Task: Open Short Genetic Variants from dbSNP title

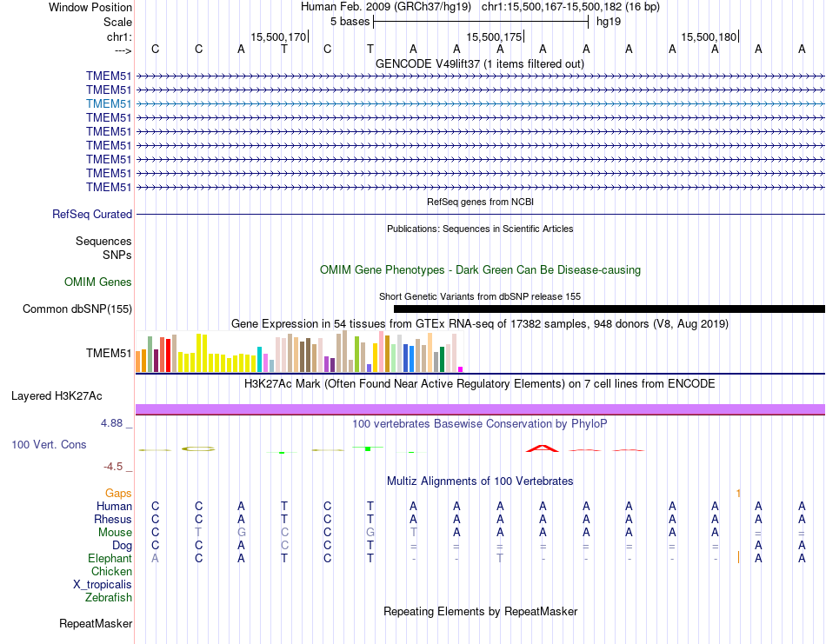Action: tap(480, 296)
